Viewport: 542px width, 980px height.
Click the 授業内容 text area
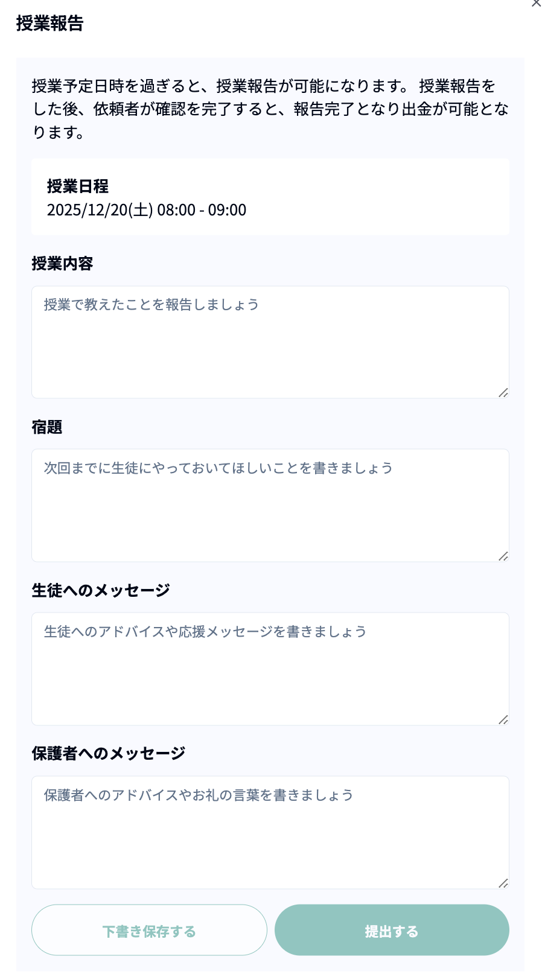coord(270,342)
